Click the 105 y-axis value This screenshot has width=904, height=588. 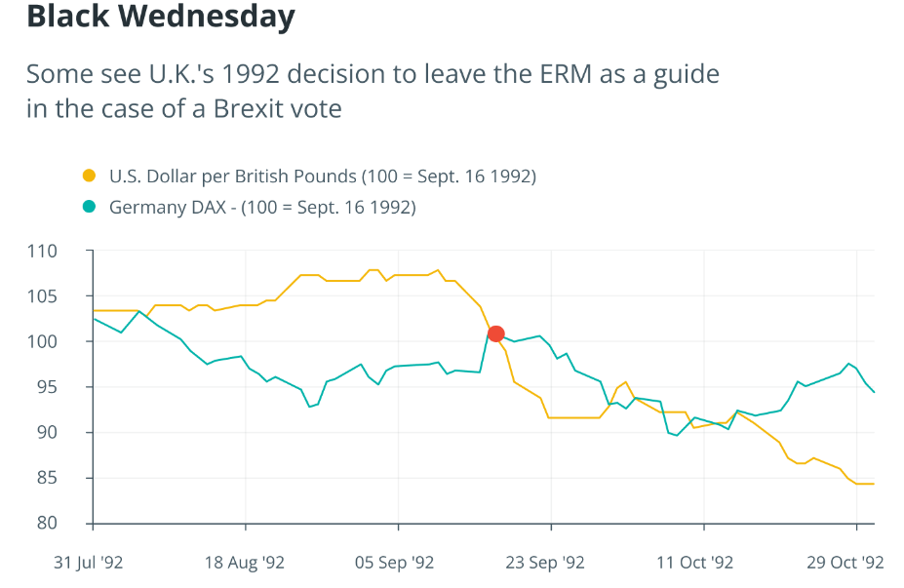click(x=69, y=296)
